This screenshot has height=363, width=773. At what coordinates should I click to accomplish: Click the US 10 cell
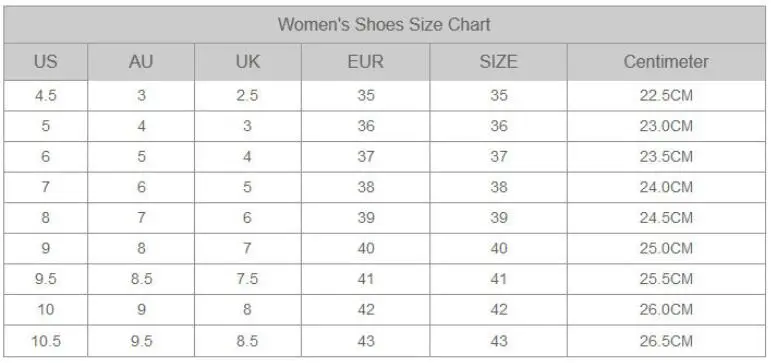pos(45,310)
